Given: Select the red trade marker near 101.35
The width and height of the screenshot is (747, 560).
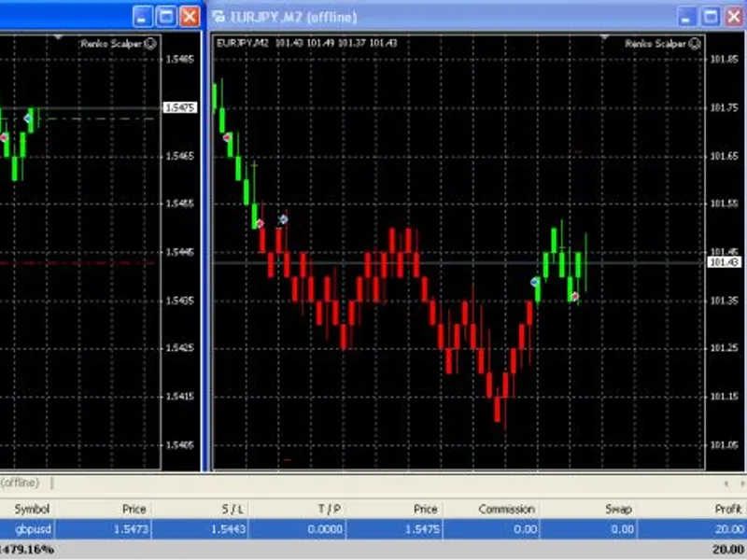Looking at the screenshot, I should tap(575, 296).
